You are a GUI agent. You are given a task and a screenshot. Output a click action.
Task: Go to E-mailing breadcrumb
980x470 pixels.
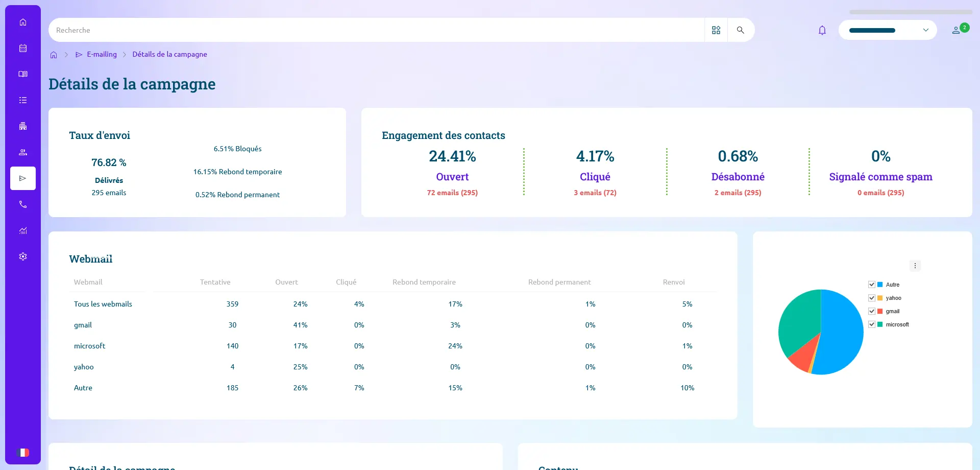pyautogui.click(x=102, y=54)
